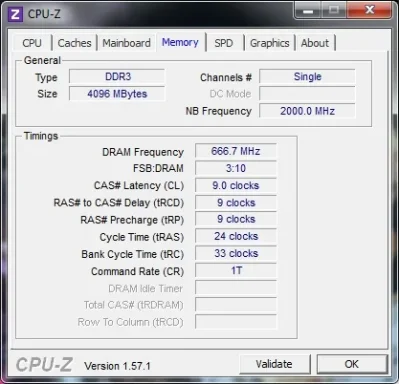Click the Single channels value
399x384 pixels.
point(307,77)
